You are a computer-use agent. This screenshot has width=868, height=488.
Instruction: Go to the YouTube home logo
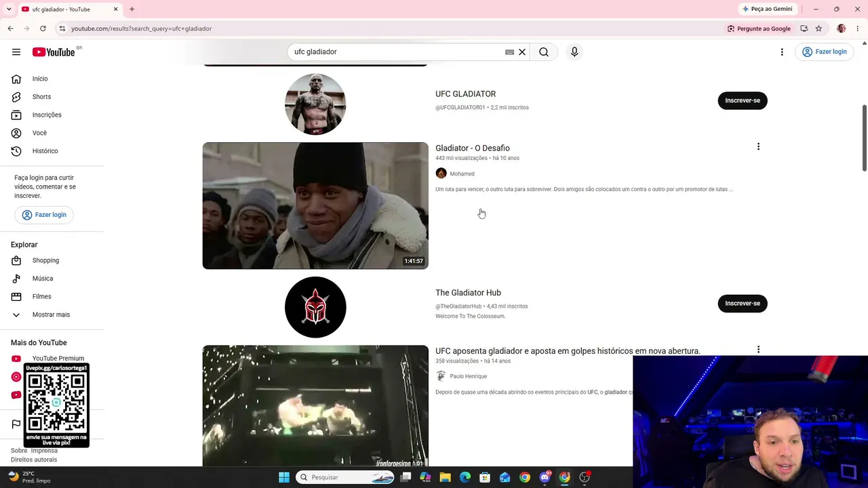coord(54,52)
